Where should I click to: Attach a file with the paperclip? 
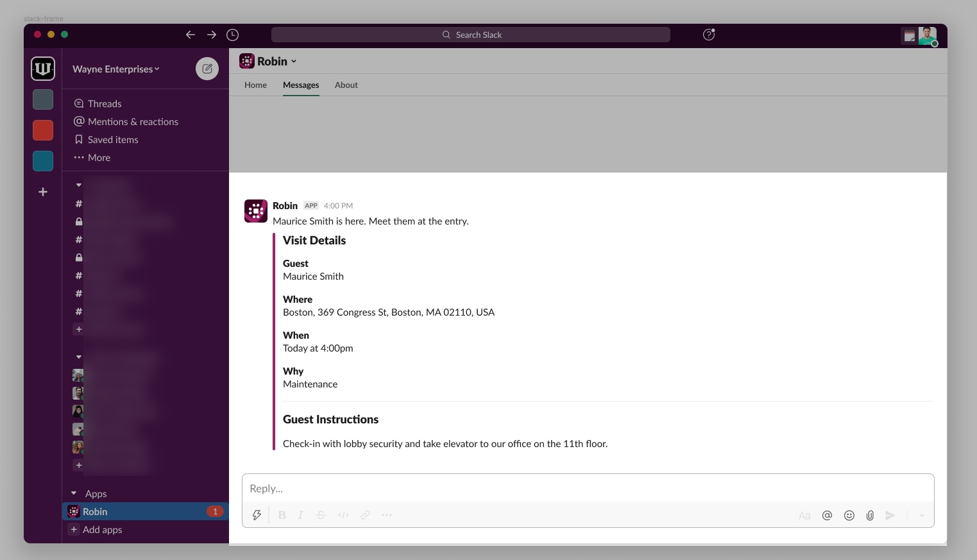coord(870,515)
